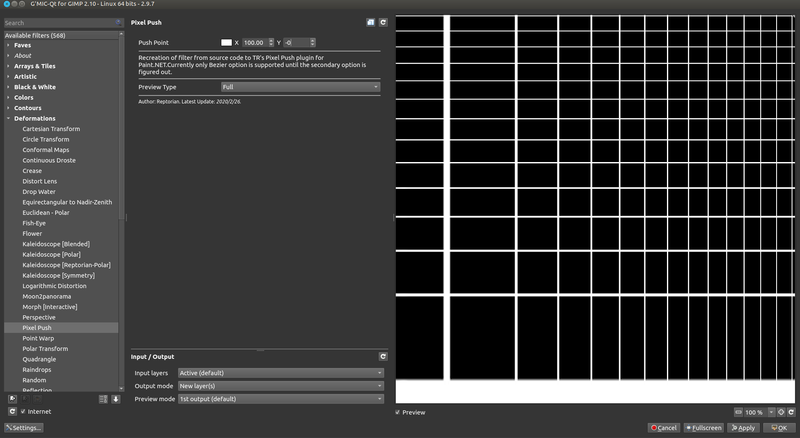Select the Logarithmic Distortion filter
Screen dimensions: 800x438
pyautogui.click(x=54, y=286)
